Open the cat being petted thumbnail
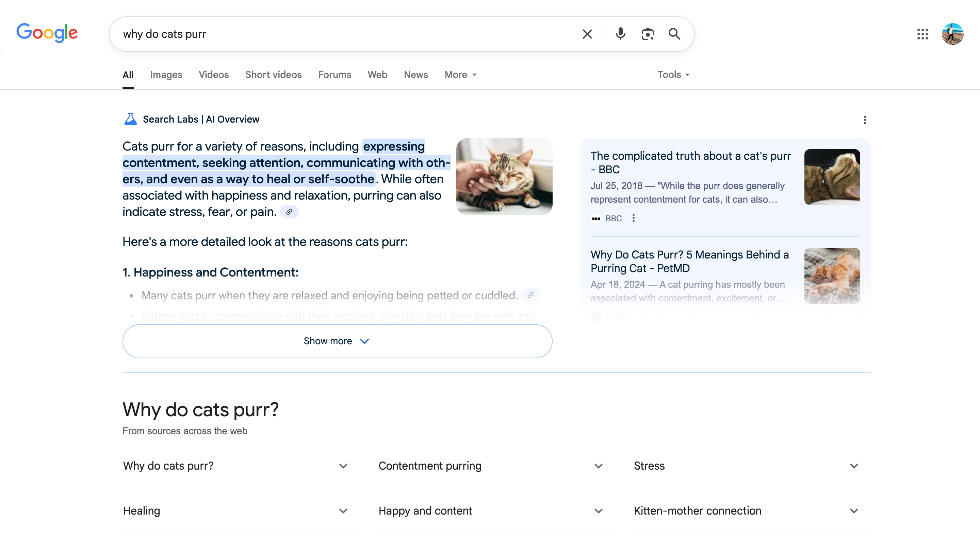 point(504,177)
